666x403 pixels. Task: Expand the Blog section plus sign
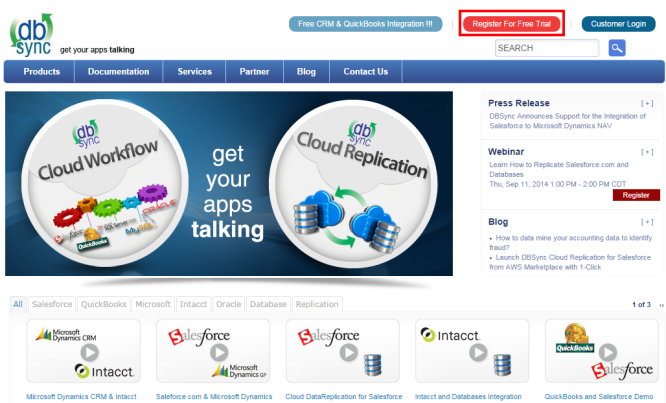pos(647,221)
